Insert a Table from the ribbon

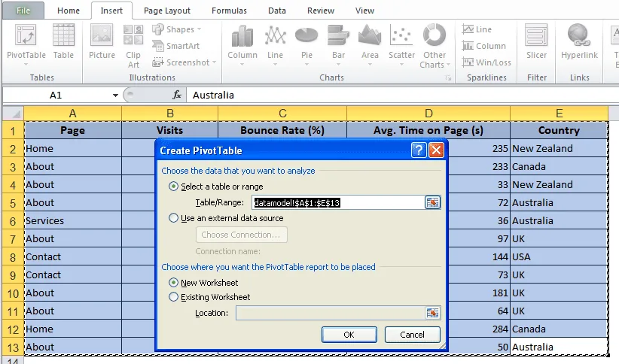coord(63,41)
